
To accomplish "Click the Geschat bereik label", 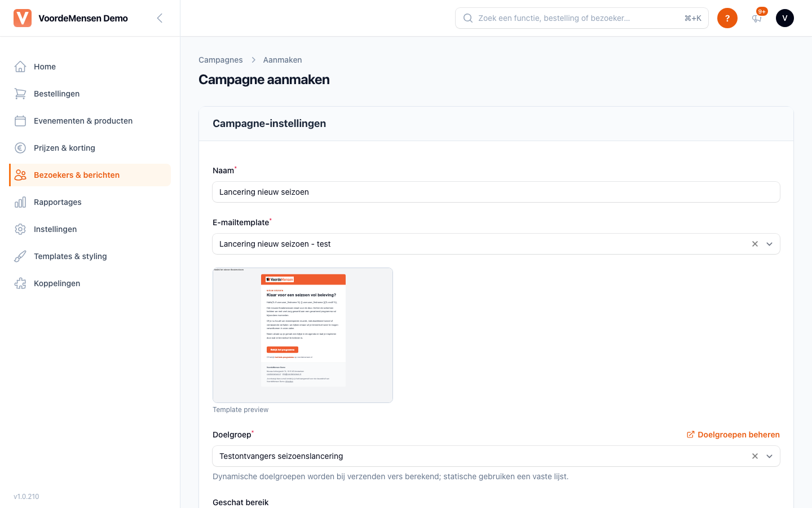I will (x=241, y=502).
